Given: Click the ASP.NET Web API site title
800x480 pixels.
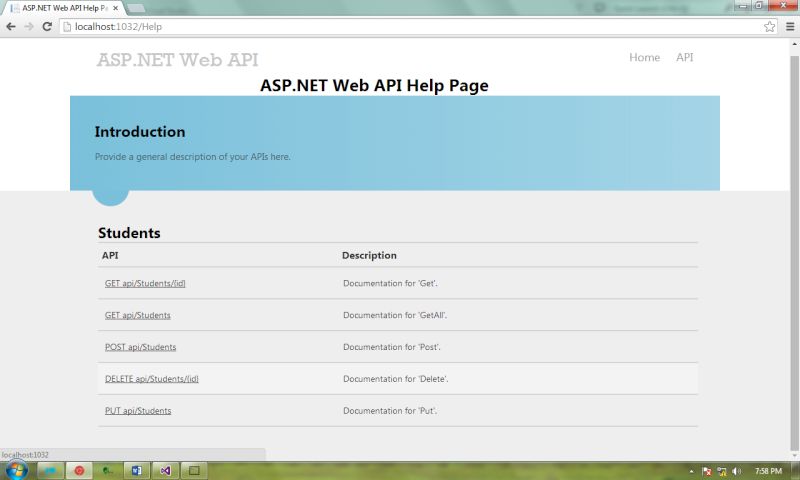Looking at the screenshot, I should (178, 60).
